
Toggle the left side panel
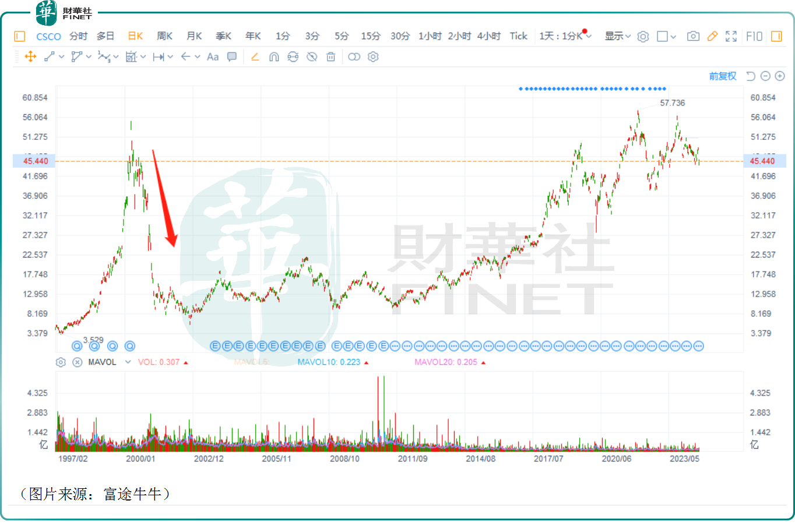pyautogui.click(x=19, y=36)
